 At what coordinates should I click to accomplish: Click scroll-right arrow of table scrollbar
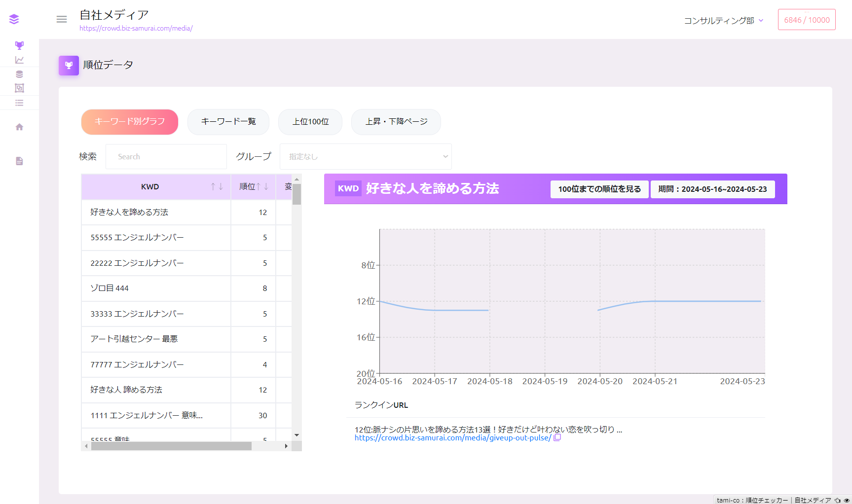[286, 446]
